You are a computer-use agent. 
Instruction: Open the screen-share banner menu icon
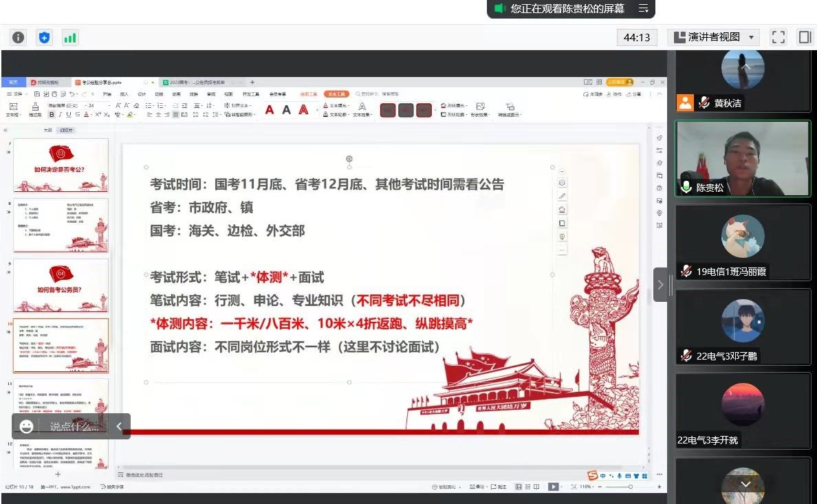[x=644, y=8]
